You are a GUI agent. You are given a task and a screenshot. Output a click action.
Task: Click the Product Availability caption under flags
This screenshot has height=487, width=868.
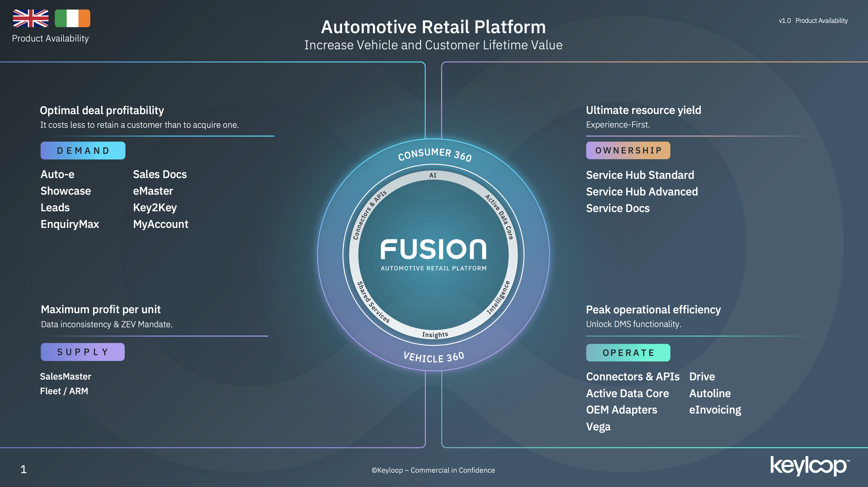click(x=50, y=39)
